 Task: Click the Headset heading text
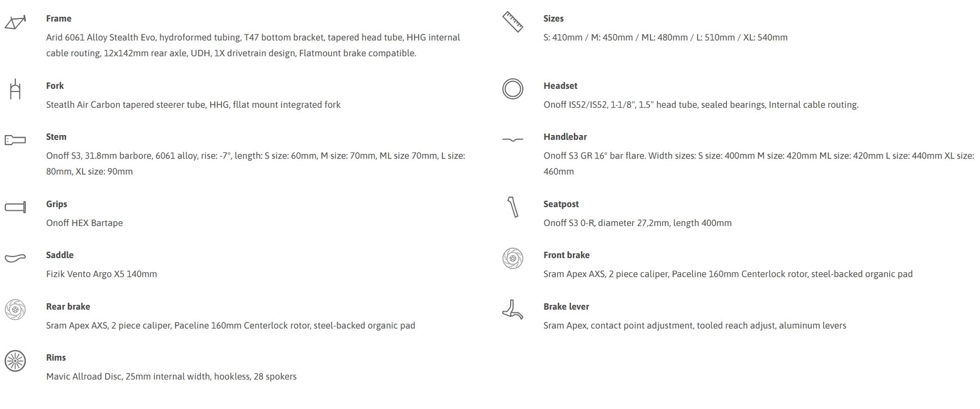click(560, 86)
